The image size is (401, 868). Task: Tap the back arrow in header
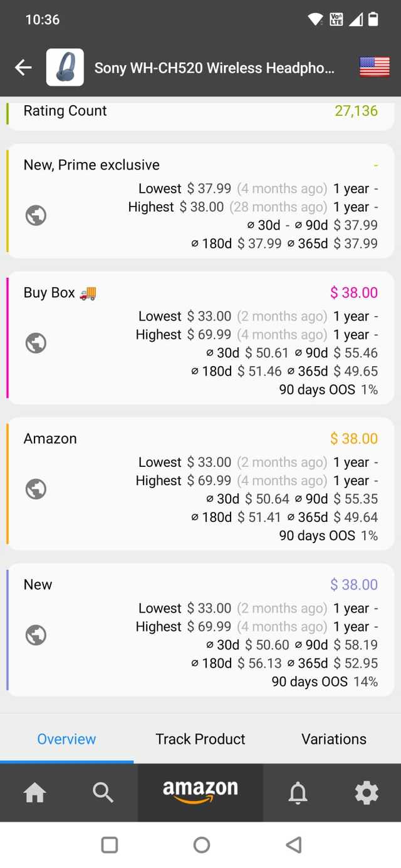(23, 68)
